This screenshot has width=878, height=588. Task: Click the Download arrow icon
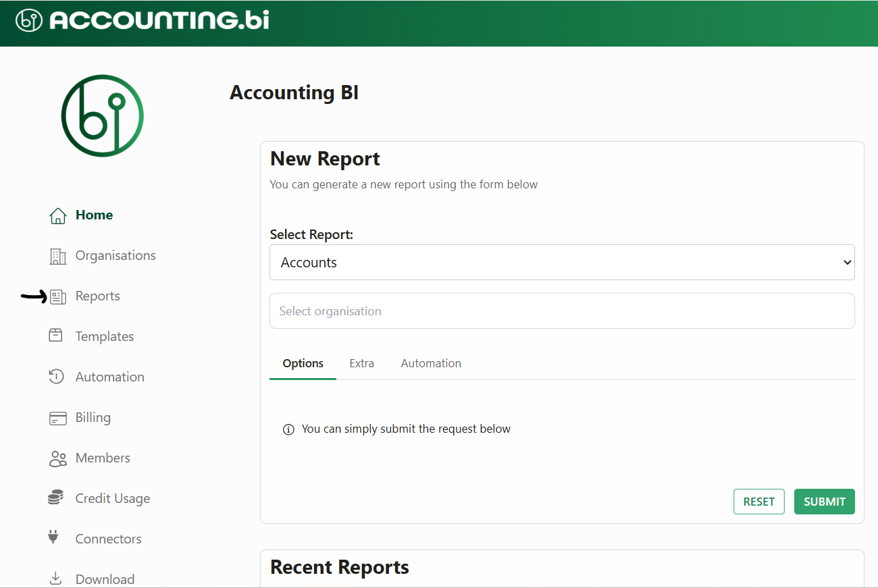click(55, 579)
